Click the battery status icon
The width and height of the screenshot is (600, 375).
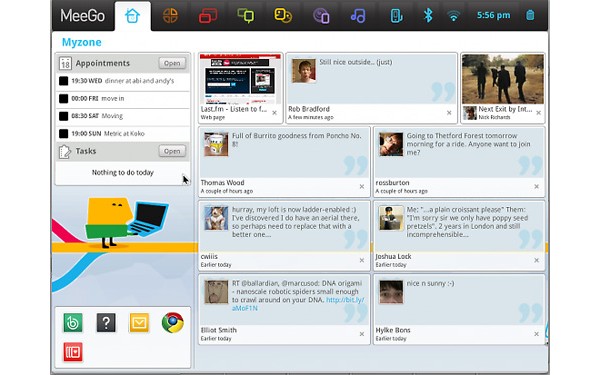click(x=530, y=15)
